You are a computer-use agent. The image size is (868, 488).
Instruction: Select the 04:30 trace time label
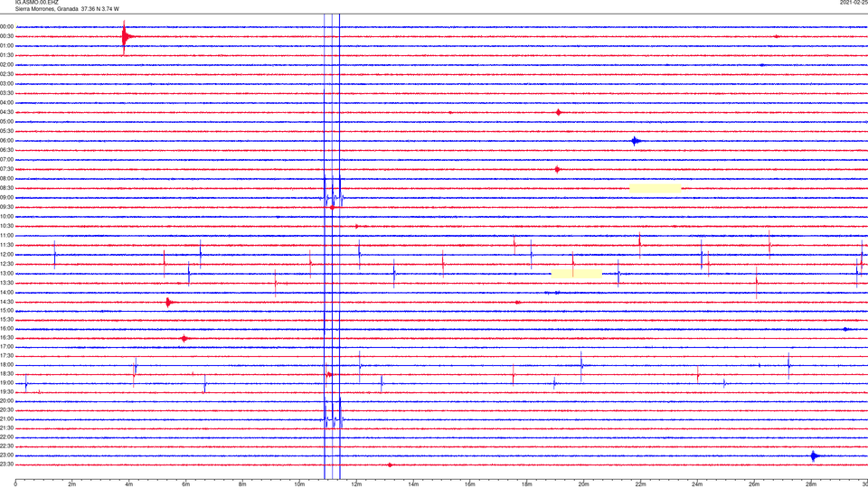(x=7, y=112)
